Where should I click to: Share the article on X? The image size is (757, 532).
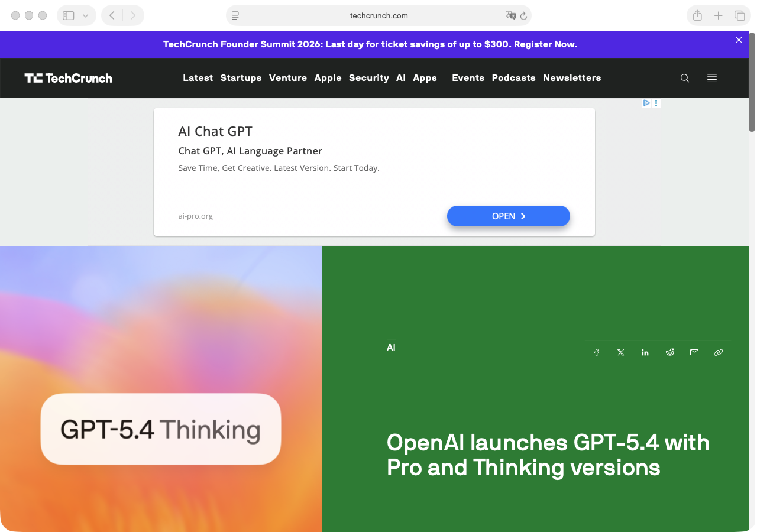pos(620,352)
